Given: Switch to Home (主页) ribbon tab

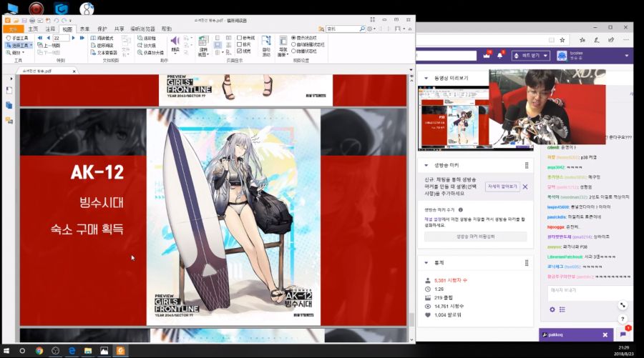Looking at the screenshot, I should tap(33, 29).
